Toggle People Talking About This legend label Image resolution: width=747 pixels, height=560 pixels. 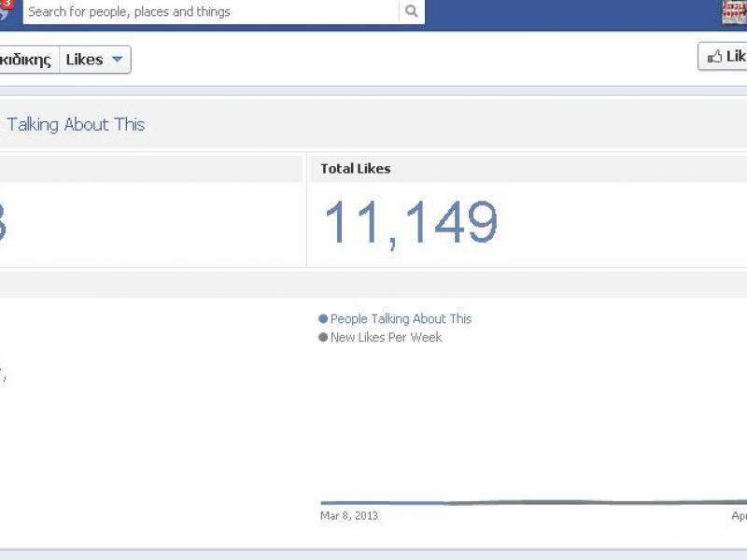click(401, 319)
